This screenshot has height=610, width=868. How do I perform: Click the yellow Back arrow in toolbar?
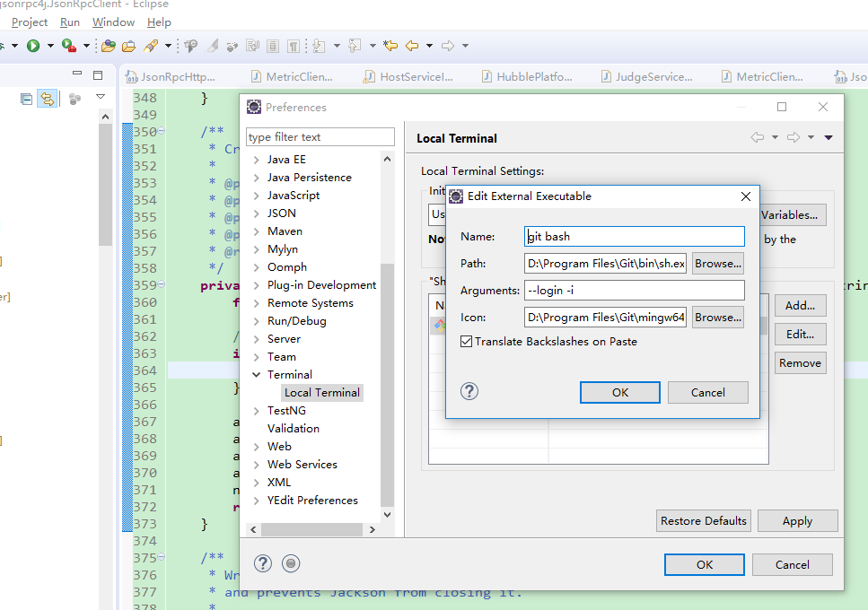pos(412,46)
